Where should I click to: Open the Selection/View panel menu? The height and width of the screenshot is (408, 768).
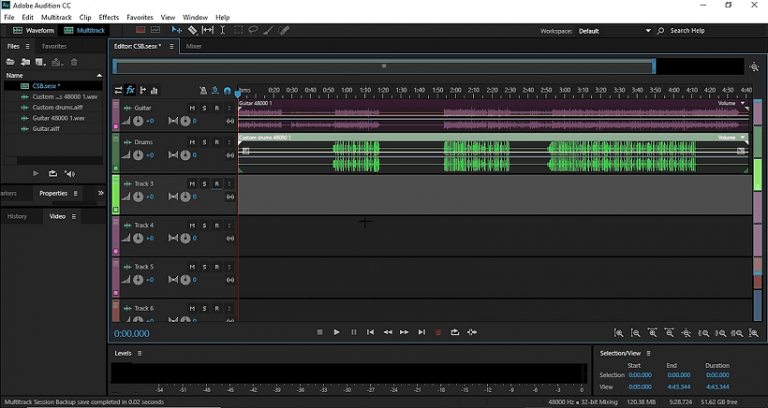648,353
